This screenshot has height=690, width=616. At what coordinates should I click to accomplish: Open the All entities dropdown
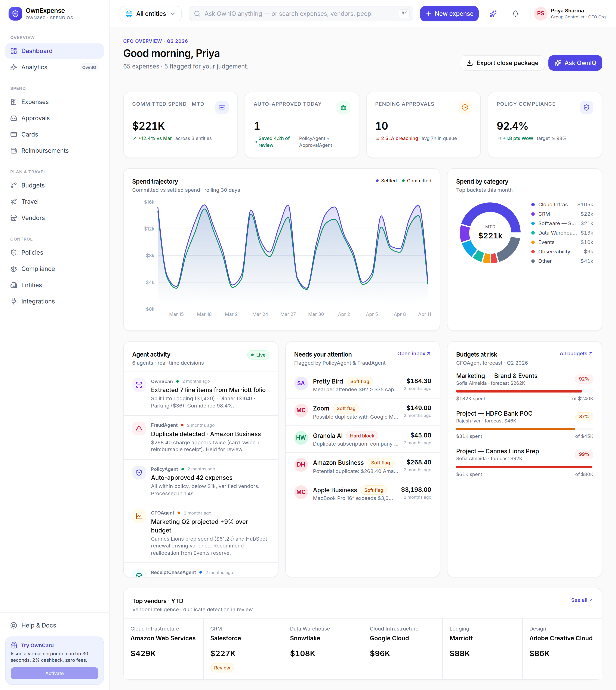151,13
